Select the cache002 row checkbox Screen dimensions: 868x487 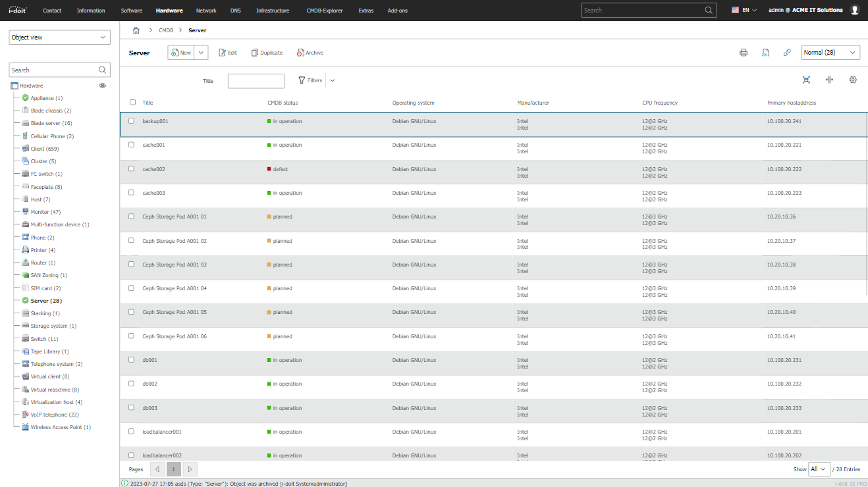132,169
